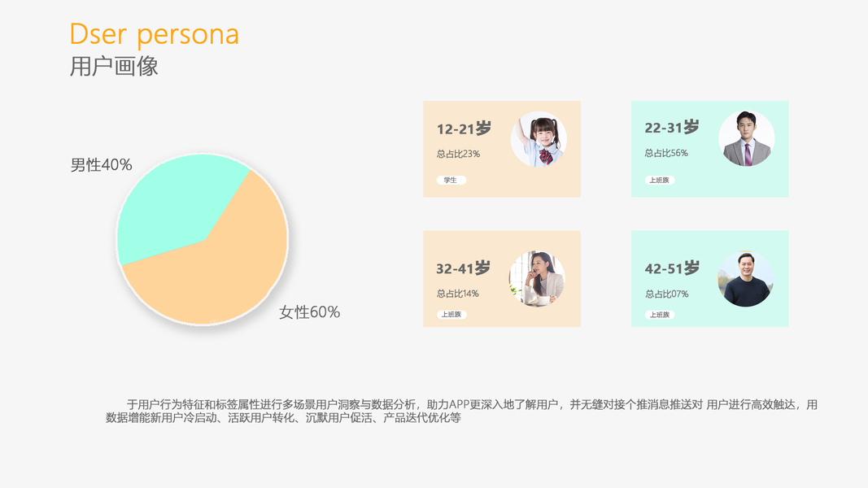
Task: Select the 32-41岁 age heading
Action: [x=464, y=268]
